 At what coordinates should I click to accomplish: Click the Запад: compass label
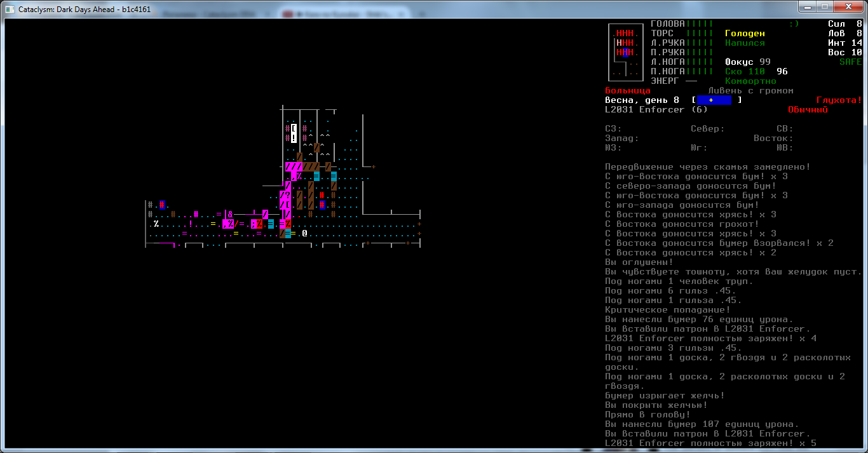[622, 138]
